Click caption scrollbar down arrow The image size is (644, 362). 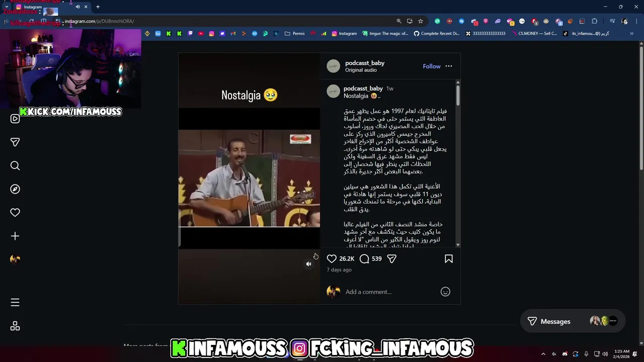pos(457,245)
